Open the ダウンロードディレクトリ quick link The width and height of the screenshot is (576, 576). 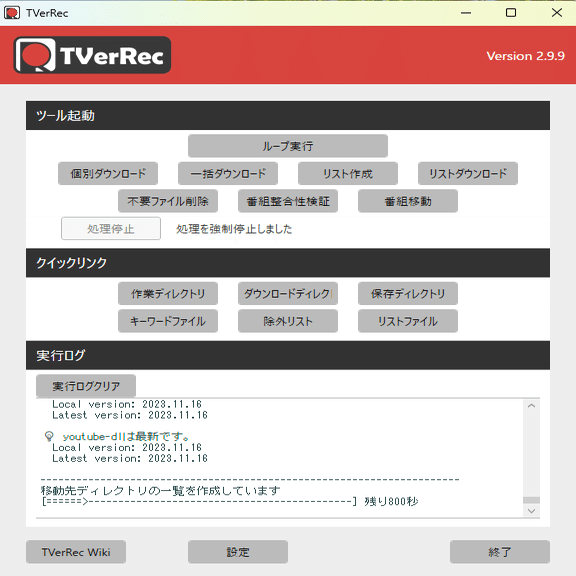click(288, 294)
